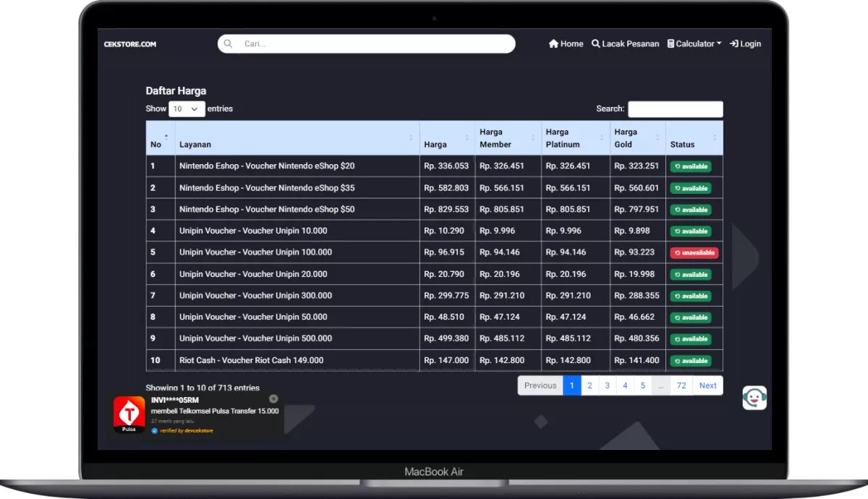Sort by Harga Platinum column header

(x=575, y=138)
